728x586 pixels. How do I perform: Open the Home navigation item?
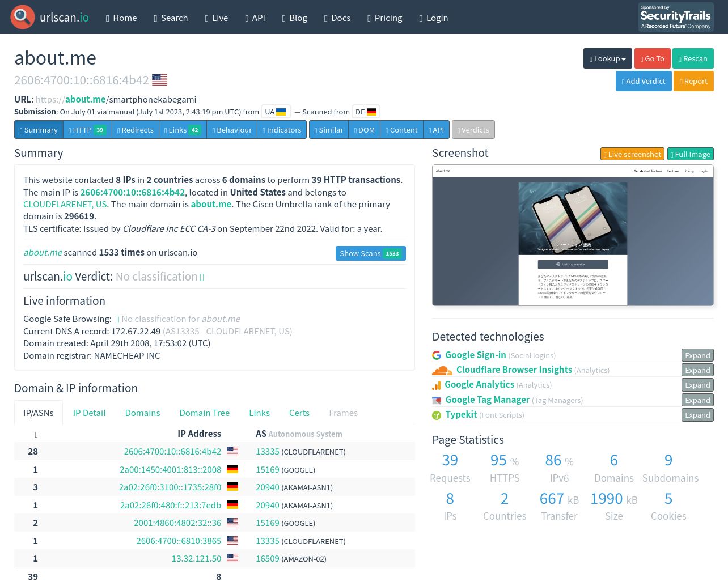[x=121, y=18]
